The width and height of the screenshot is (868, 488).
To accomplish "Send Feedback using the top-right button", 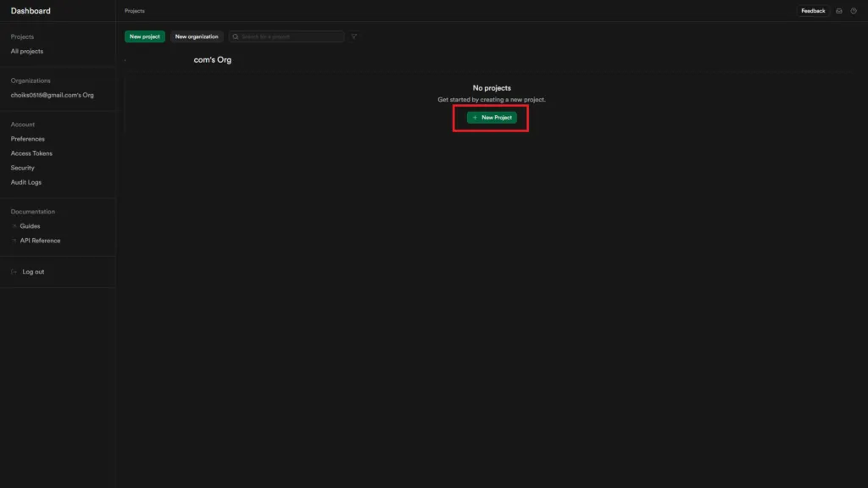I will [811, 10].
